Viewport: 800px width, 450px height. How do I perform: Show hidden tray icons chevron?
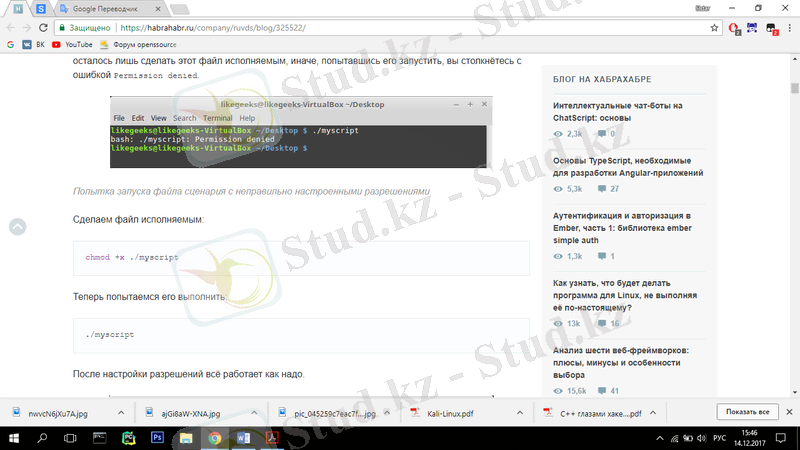click(660, 438)
